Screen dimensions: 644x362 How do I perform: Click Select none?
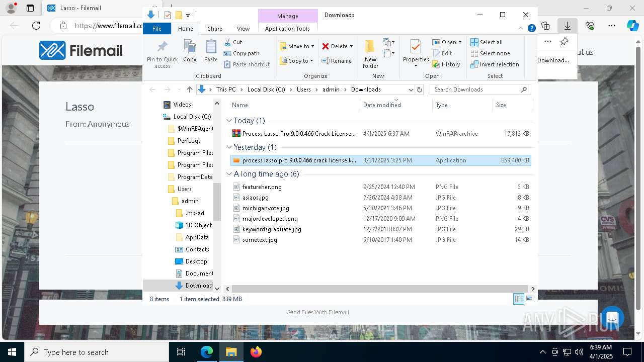[490, 53]
